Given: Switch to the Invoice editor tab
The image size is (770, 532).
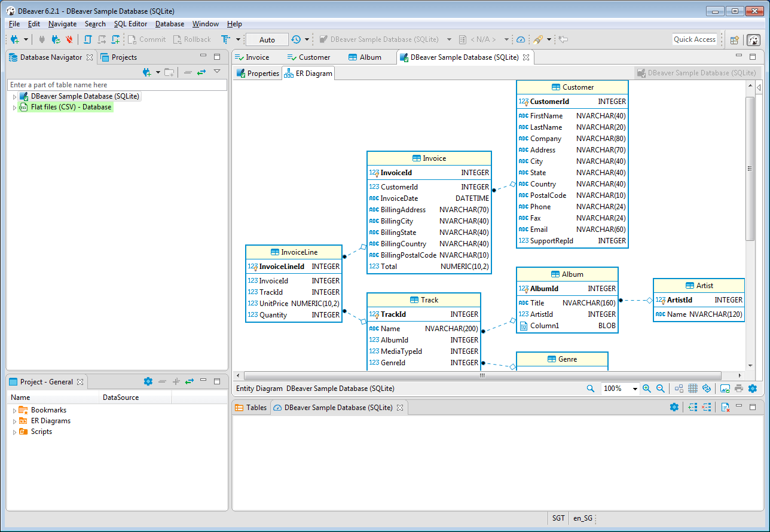Looking at the screenshot, I should click(252, 57).
